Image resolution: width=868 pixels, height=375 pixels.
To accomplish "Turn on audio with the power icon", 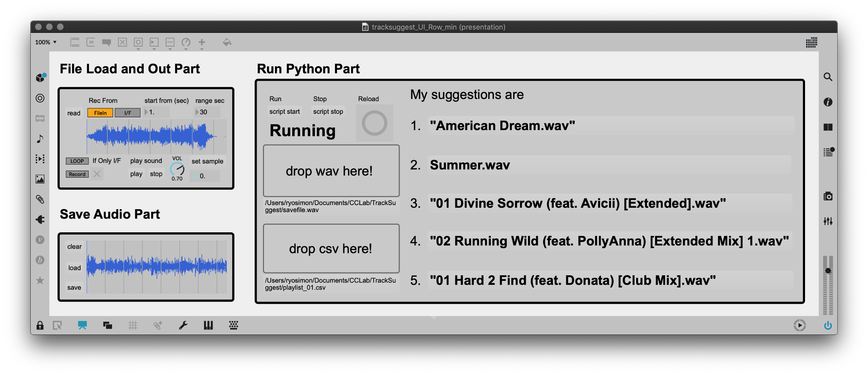I will (x=828, y=326).
